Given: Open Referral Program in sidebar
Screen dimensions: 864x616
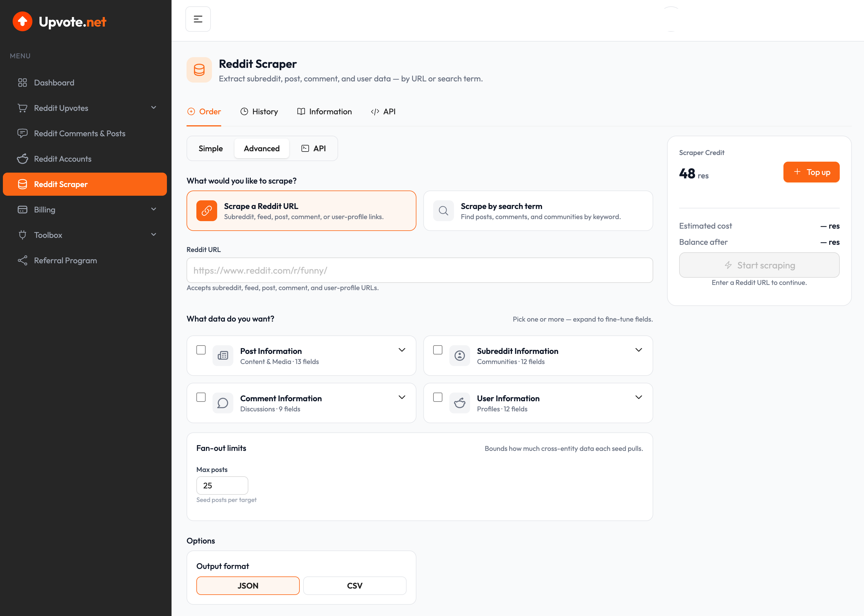Looking at the screenshot, I should click(x=85, y=261).
